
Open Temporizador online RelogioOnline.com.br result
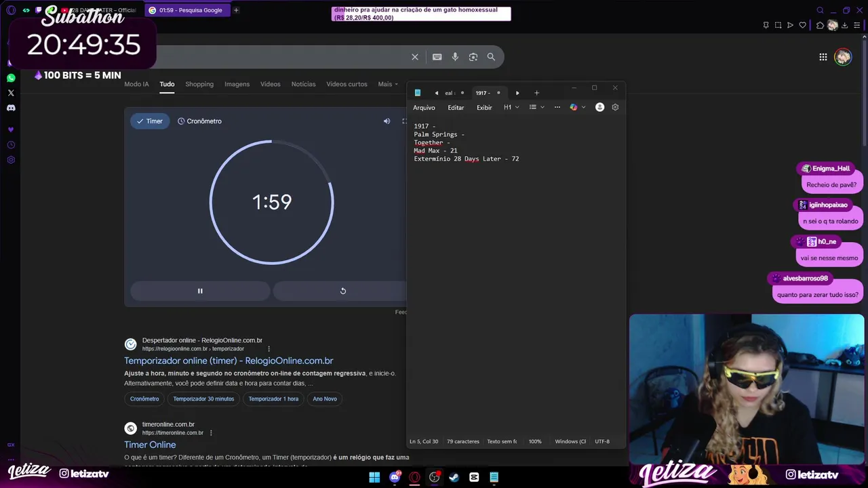point(229,361)
